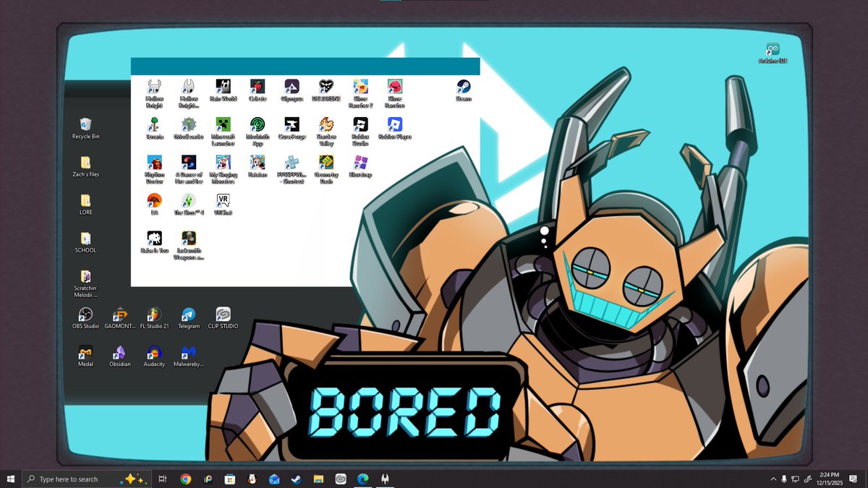The image size is (868, 488).
Task: Select the LORE folder on the desktop
Action: click(x=85, y=204)
